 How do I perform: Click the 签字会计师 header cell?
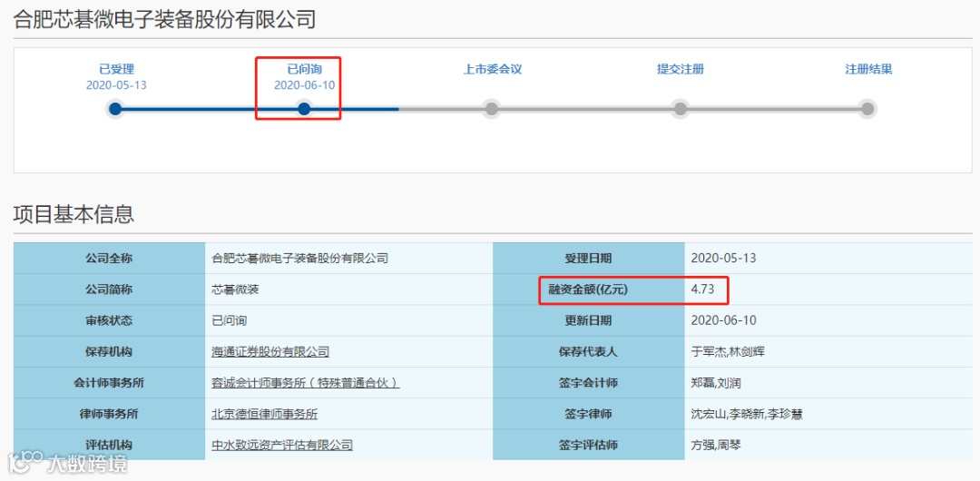589,383
